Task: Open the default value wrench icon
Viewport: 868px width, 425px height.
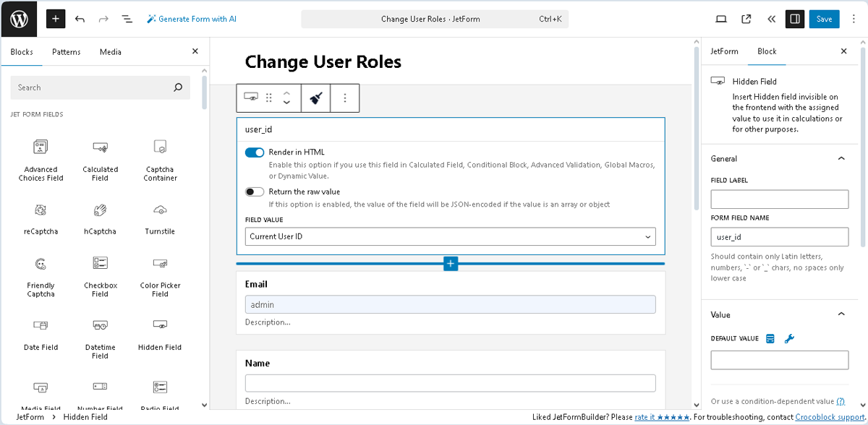Action: tap(789, 338)
